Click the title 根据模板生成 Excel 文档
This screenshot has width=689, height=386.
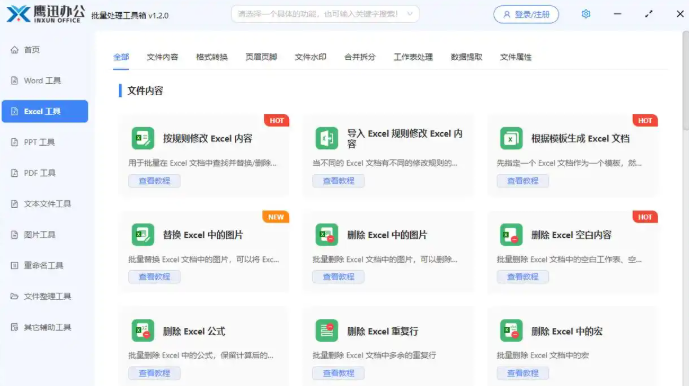click(580, 138)
